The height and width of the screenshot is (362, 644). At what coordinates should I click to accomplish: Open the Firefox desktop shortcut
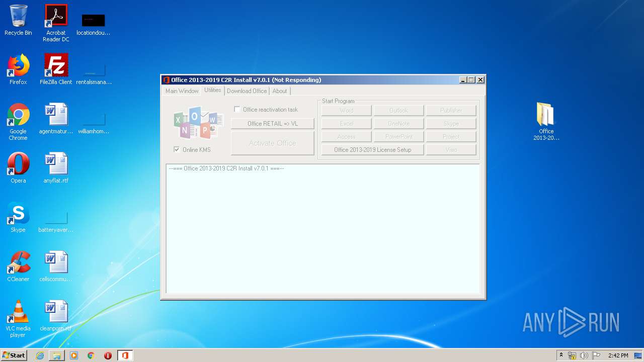pyautogui.click(x=18, y=69)
